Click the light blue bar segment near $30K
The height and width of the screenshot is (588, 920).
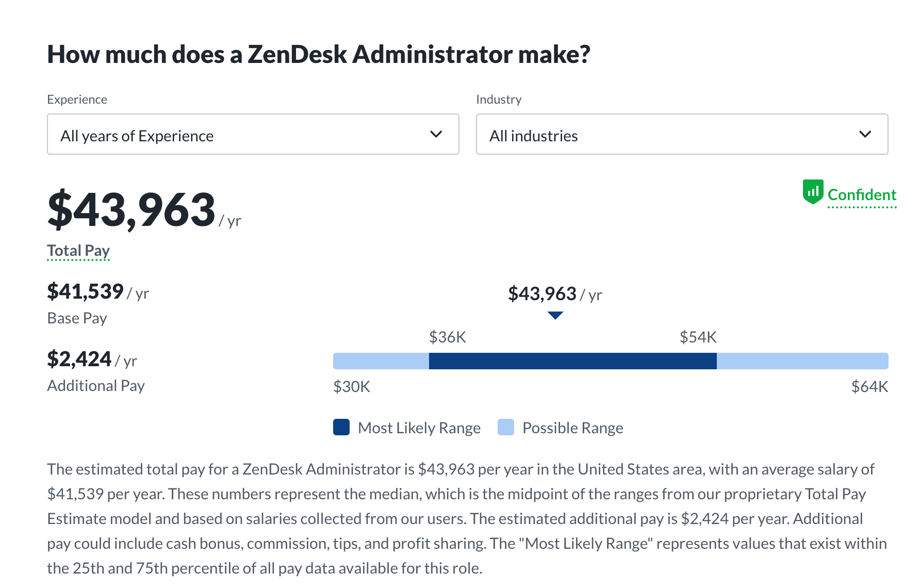coord(381,361)
